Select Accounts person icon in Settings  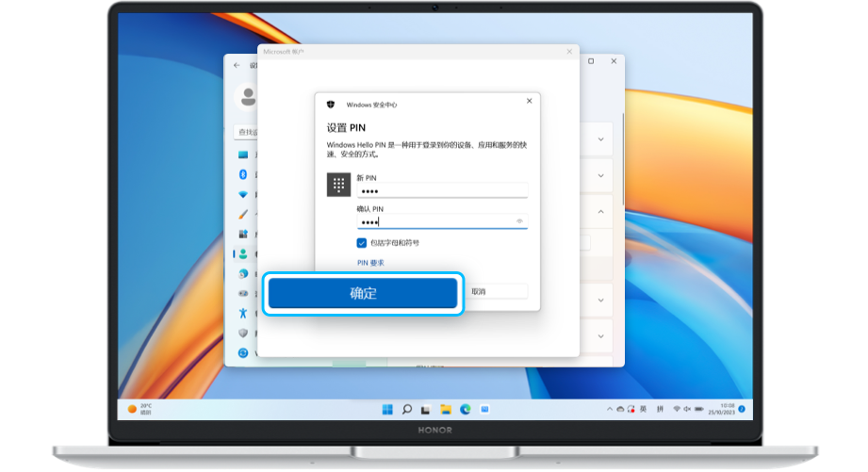pyautogui.click(x=243, y=254)
